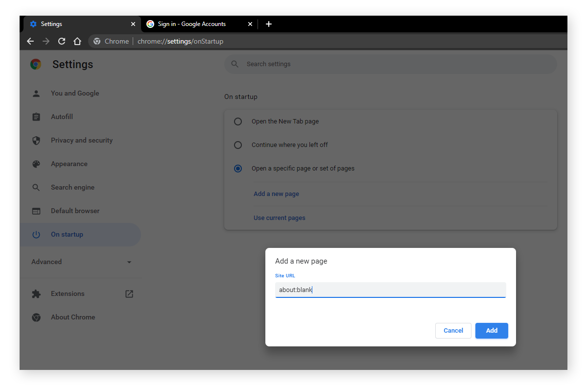Open a new tab with plus icon
588x390 pixels.
(x=268, y=24)
